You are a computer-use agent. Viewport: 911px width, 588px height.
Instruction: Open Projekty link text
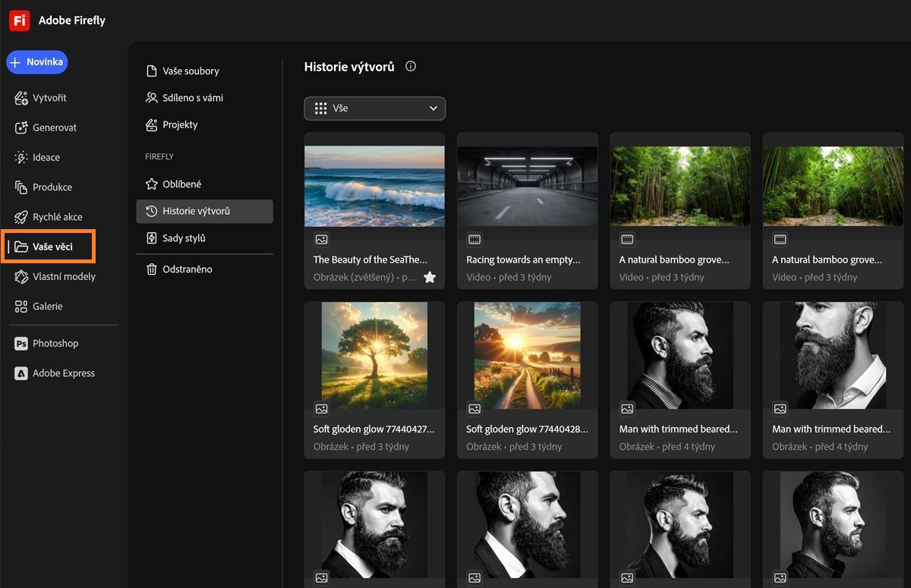pyautogui.click(x=180, y=124)
